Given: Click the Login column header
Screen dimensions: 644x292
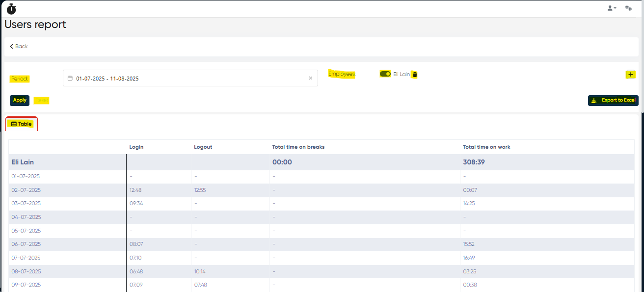Looking at the screenshot, I should tap(136, 147).
